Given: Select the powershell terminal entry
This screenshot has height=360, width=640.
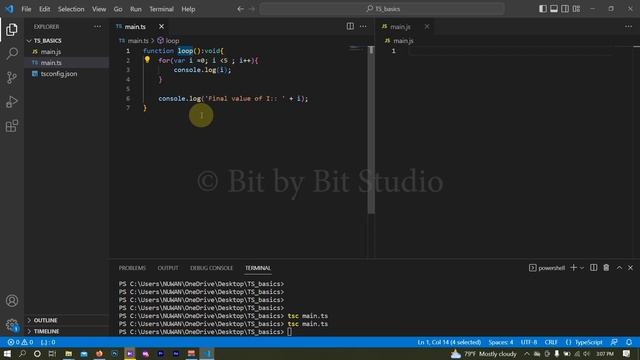Looking at the screenshot, I should coord(547,268).
